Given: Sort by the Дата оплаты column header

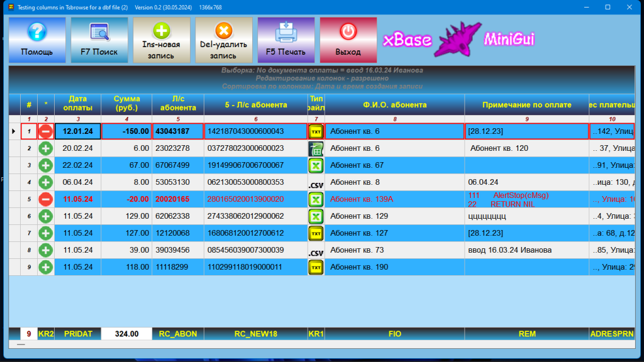Looking at the screenshot, I should click(77, 104).
